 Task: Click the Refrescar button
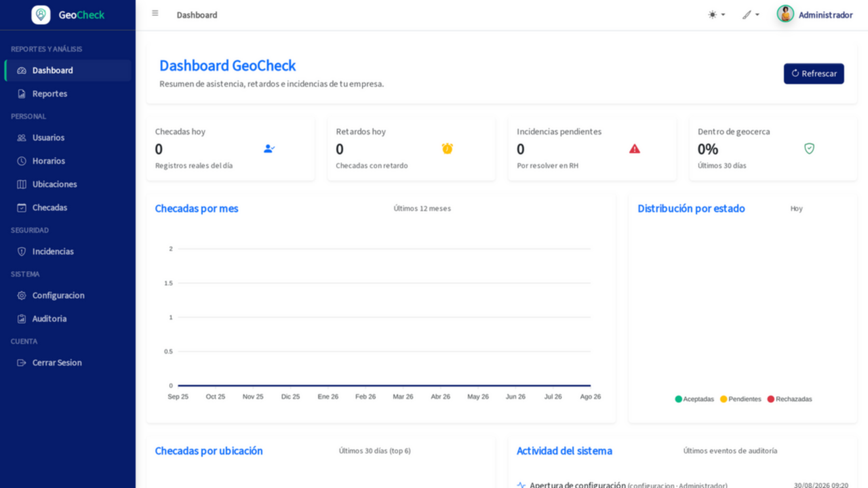[x=814, y=74]
